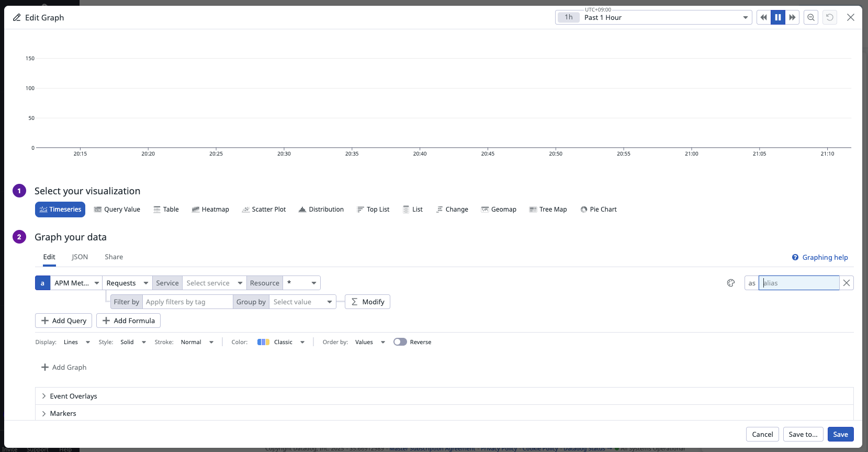Select the Timeseries visualization option
The width and height of the screenshot is (868, 452).
pos(60,210)
